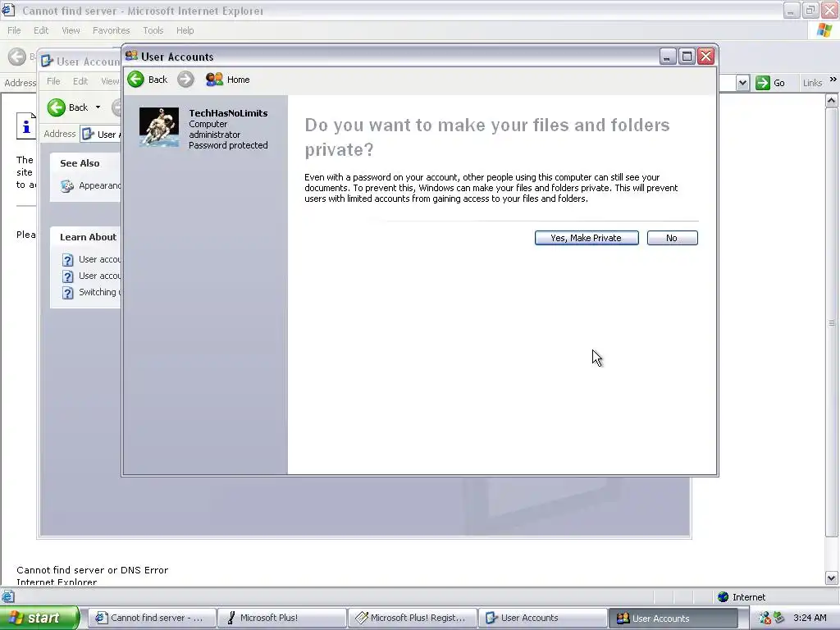This screenshot has width=840, height=630.
Task: Click the first system tray icon
Action: tap(765, 618)
